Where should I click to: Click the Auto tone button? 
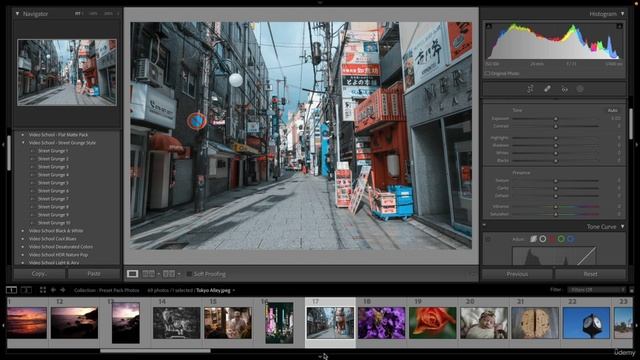click(613, 110)
